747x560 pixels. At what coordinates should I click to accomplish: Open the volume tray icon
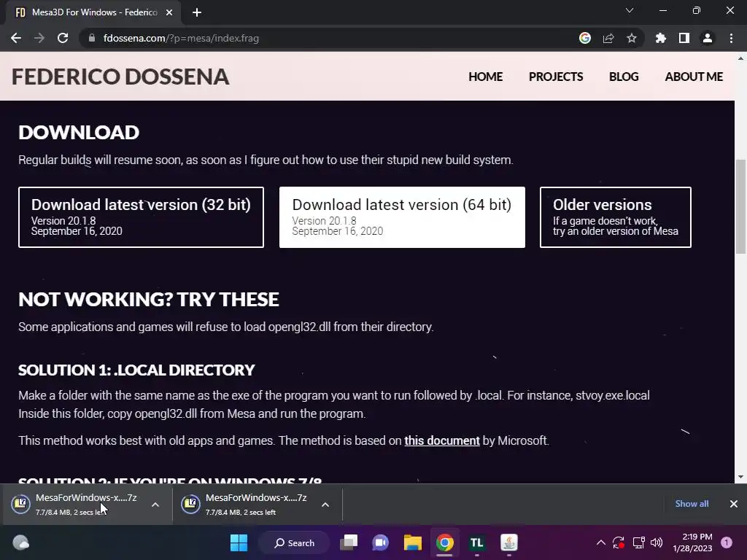(x=657, y=542)
